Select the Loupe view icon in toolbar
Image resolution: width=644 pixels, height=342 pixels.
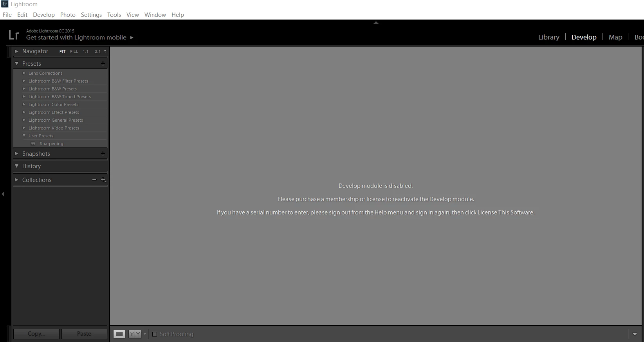[119, 334]
